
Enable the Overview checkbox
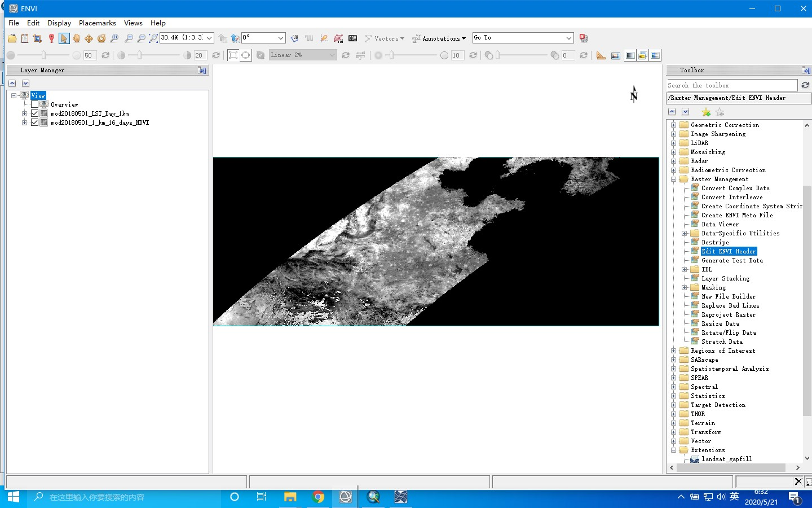click(x=35, y=104)
